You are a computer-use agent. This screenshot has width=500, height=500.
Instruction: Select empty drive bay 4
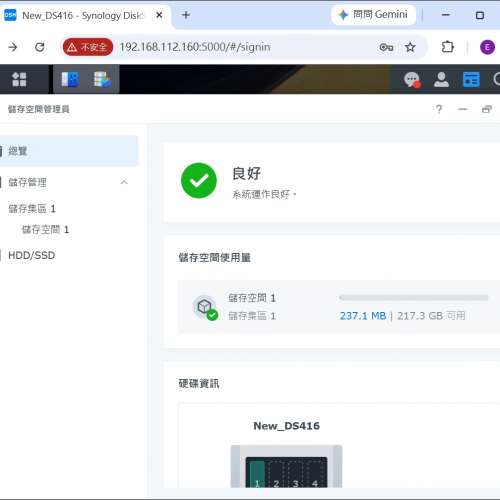click(x=315, y=474)
